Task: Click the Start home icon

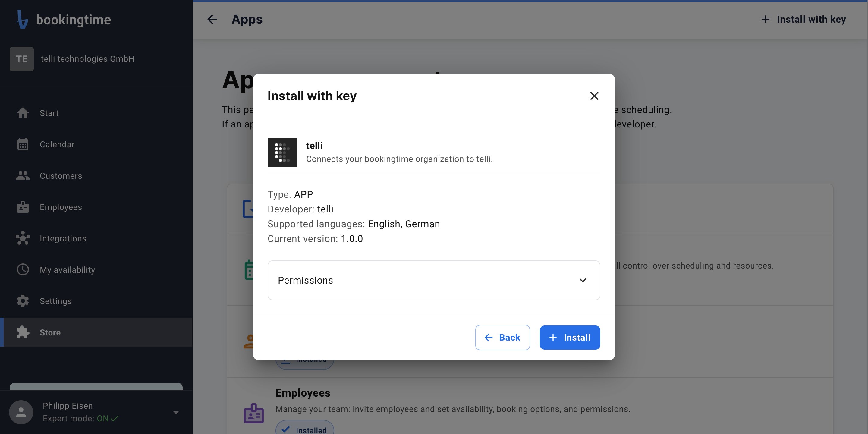Action: tap(23, 113)
